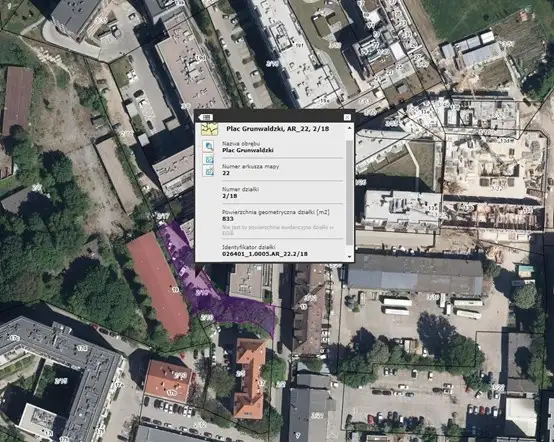Click the middle action icon below magnifier
554x442 pixels.
(208, 159)
